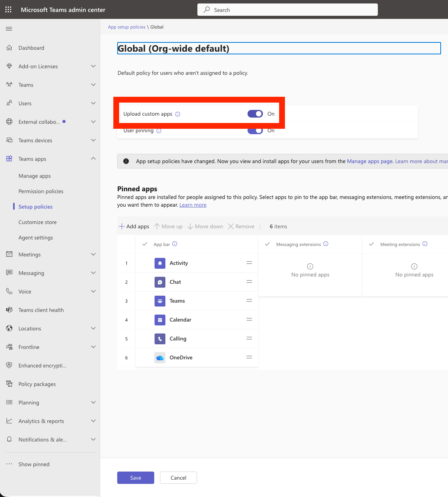Click the Teams apps grid icon
The width and height of the screenshot is (448, 497).
pos(9,159)
